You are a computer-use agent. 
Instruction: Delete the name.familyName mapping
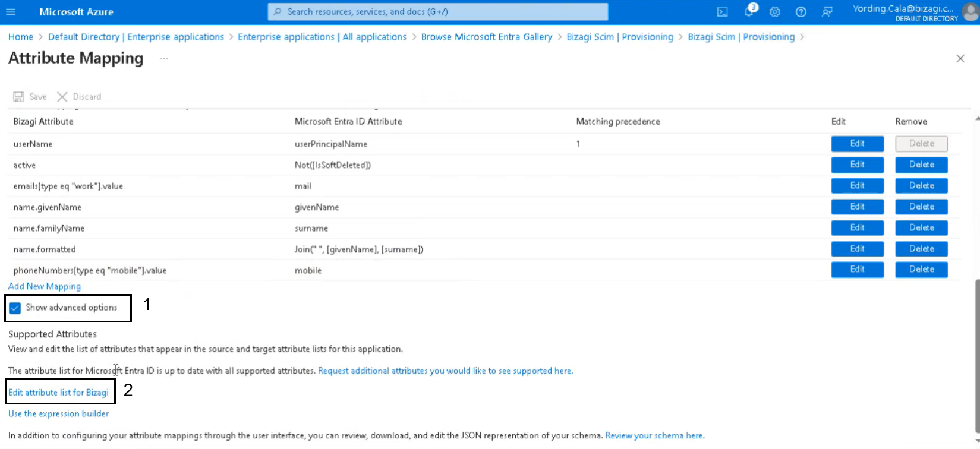pos(921,228)
